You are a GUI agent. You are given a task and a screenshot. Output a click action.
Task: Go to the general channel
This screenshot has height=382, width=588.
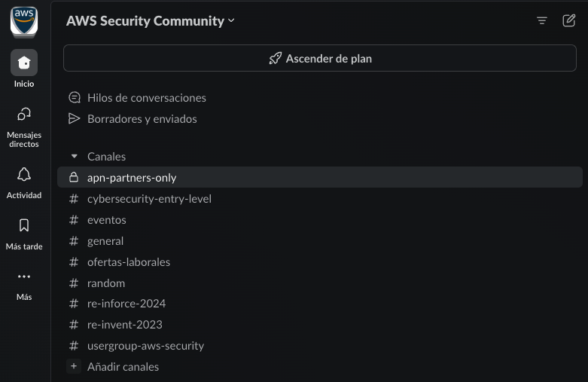(x=105, y=241)
